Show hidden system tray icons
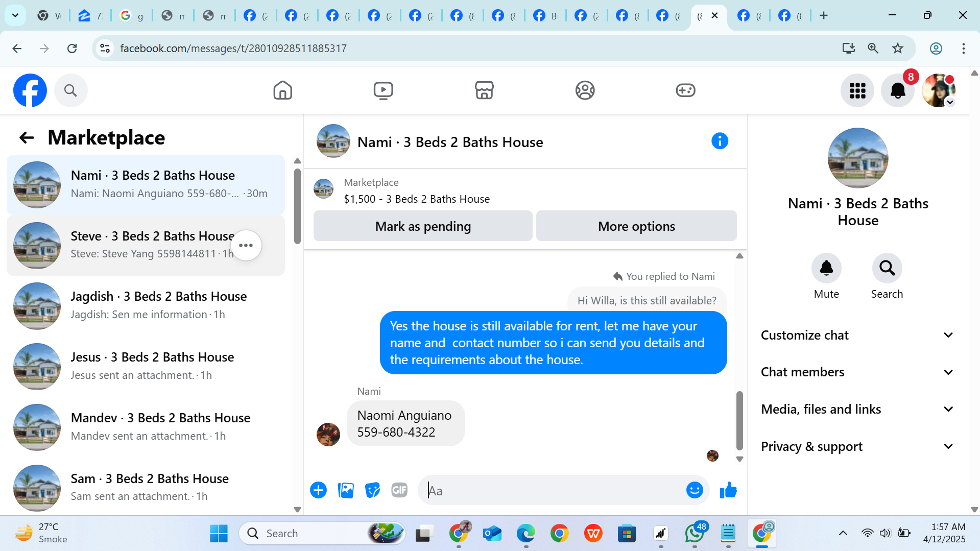The image size is (980, 551). pos(843,534)
